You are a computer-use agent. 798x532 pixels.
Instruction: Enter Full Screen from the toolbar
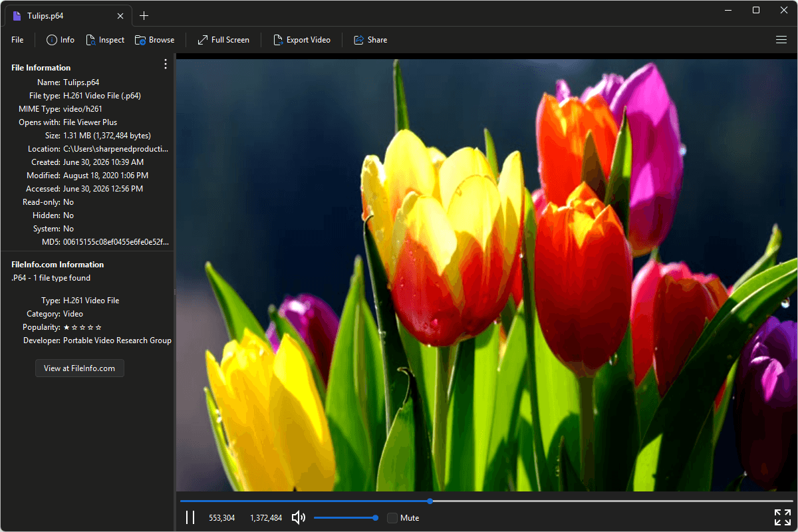(x=223, y=40)
